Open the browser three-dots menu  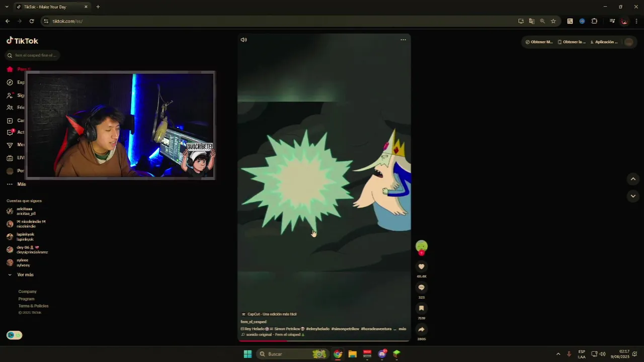click(636, 21)
